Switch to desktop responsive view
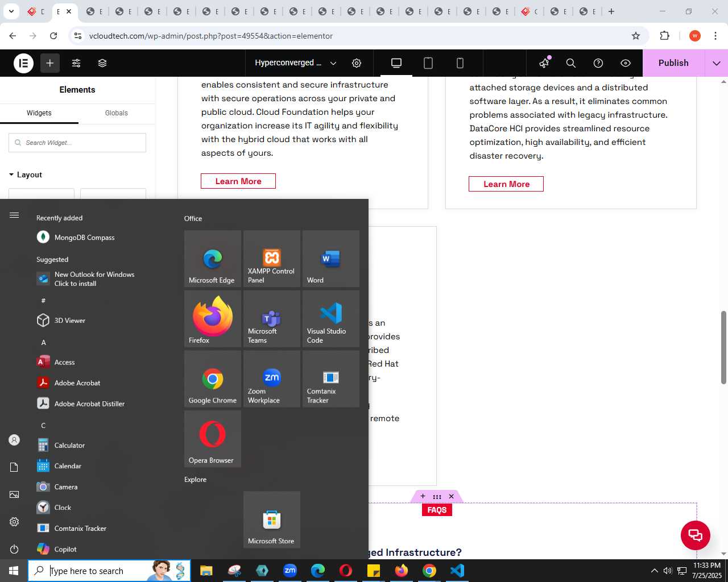The image size is (728, 582). point(396,63)
